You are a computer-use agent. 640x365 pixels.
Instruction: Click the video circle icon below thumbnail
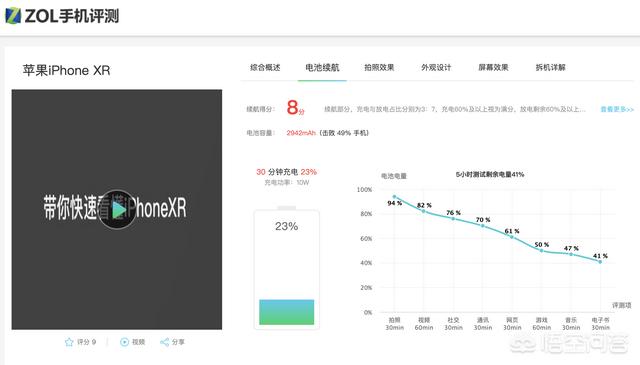pyautogui.click(x=124, y=342)
